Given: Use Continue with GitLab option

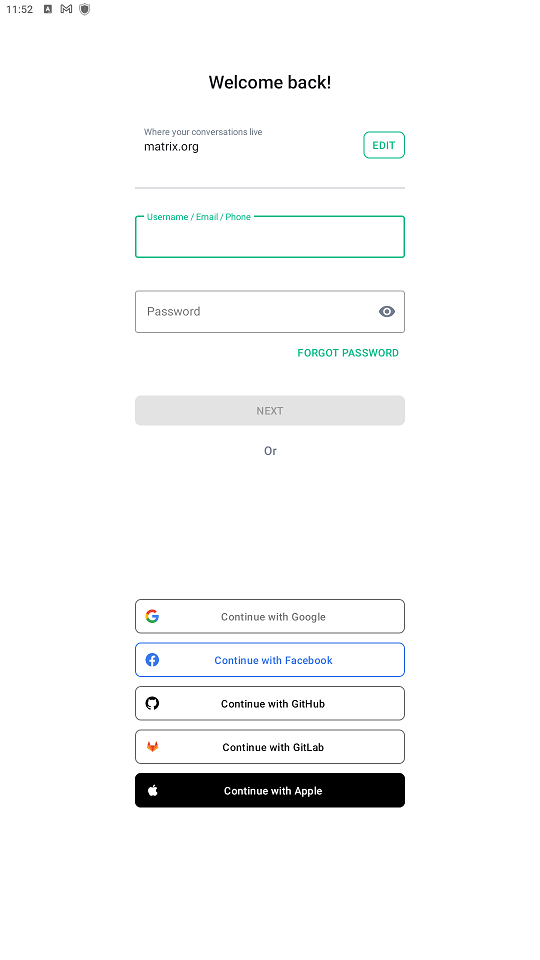Looking at the screenshot, I should 270,746.
